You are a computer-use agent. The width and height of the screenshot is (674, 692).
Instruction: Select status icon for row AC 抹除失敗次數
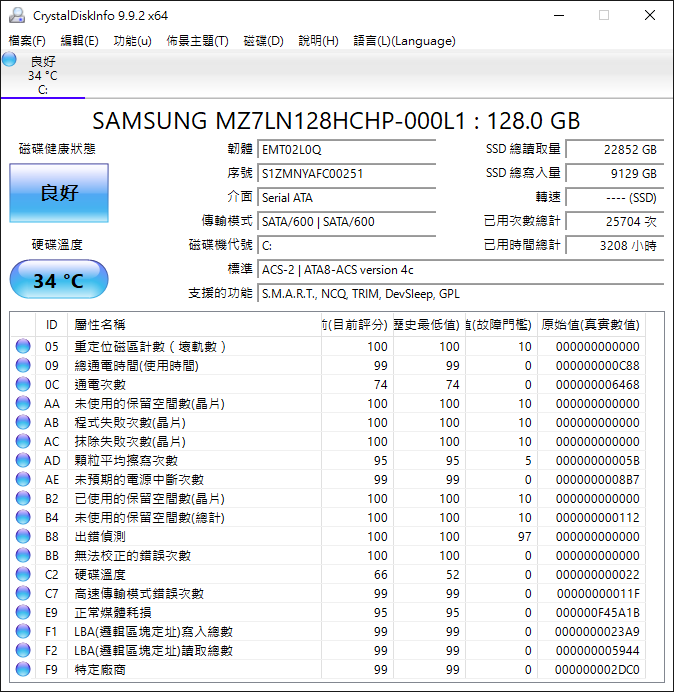point(23,441)
